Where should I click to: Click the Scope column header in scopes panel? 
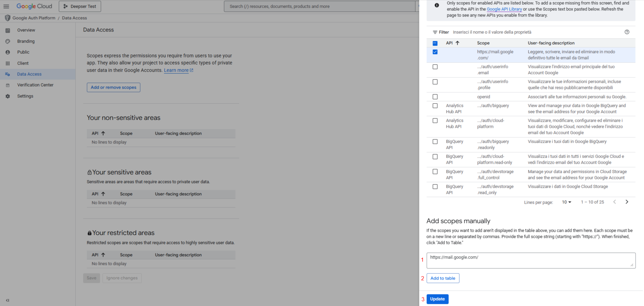[x=483, y=43]
